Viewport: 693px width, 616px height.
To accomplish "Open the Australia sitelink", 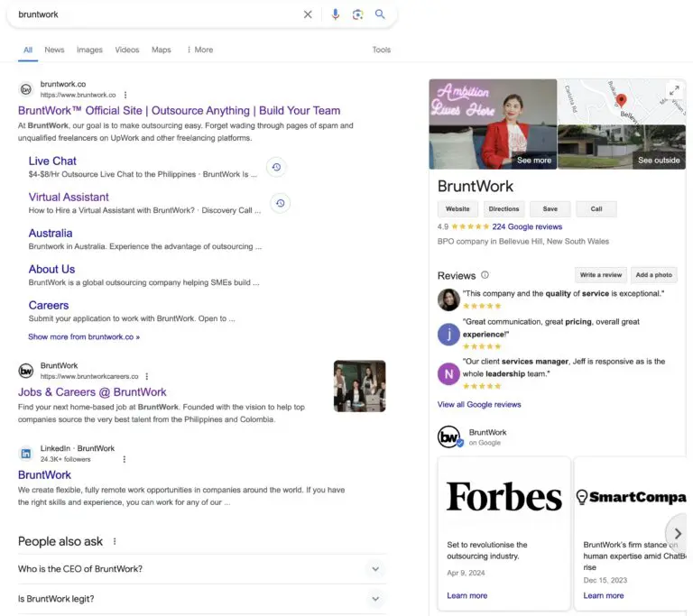I will point(51,234).
